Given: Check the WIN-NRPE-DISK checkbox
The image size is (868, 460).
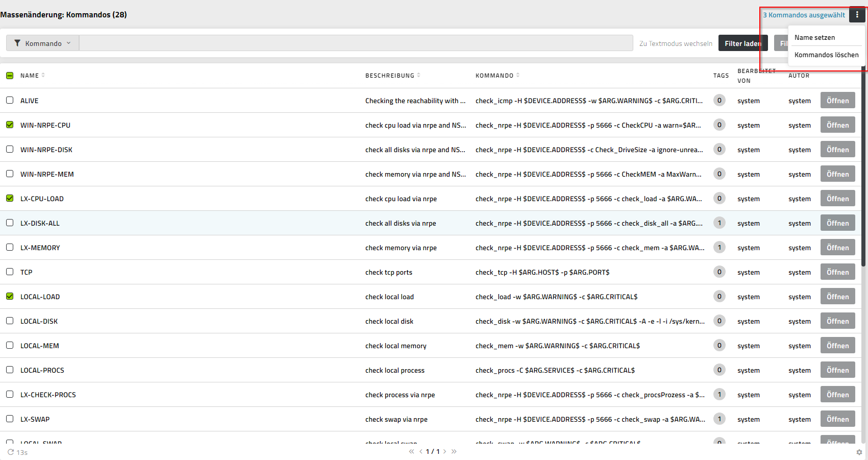Looking at the screenshot, I should click(x=10, y=149).
